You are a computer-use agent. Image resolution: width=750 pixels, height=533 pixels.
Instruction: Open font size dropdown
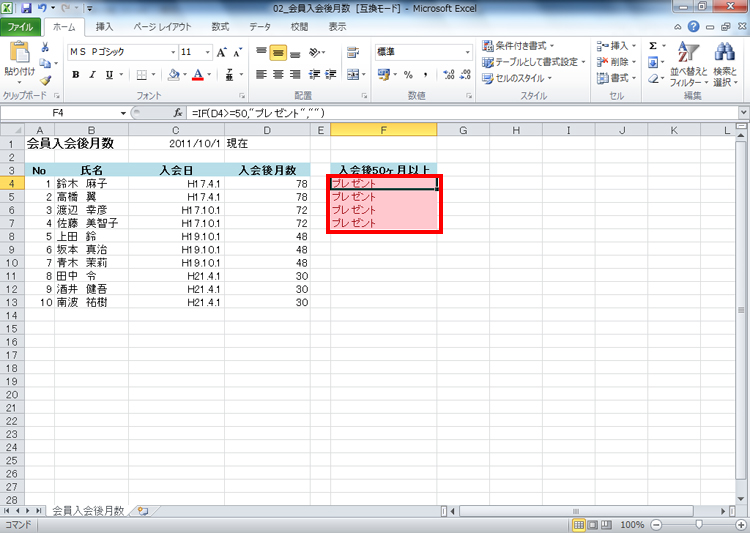click(208, 52)
